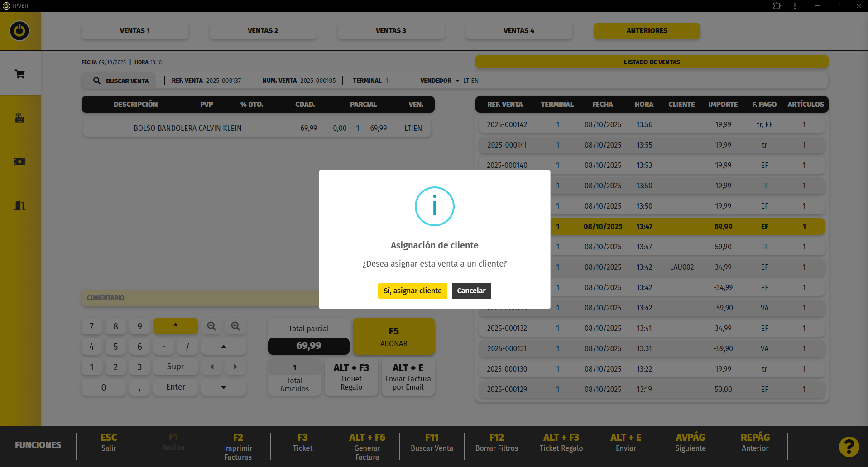Open the shopping cart sidebar section
868x467 pixels.
click(x=20, y=74)
